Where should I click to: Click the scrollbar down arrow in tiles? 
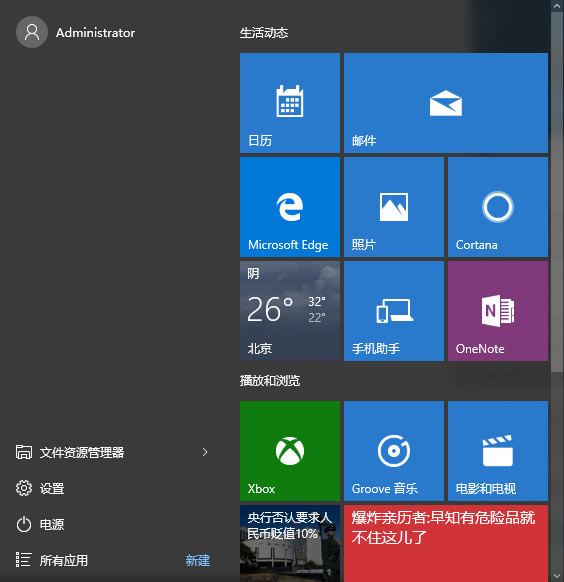[557, 576]
